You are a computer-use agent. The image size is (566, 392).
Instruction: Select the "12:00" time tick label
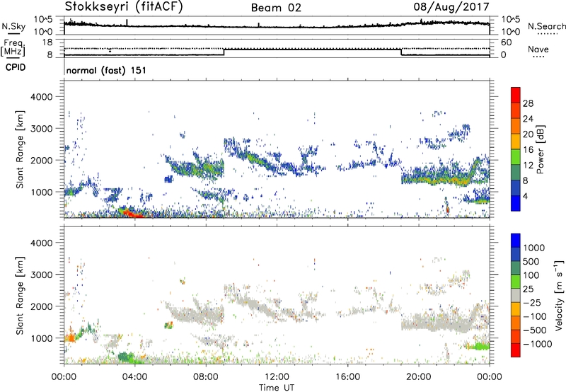(277, 377)
